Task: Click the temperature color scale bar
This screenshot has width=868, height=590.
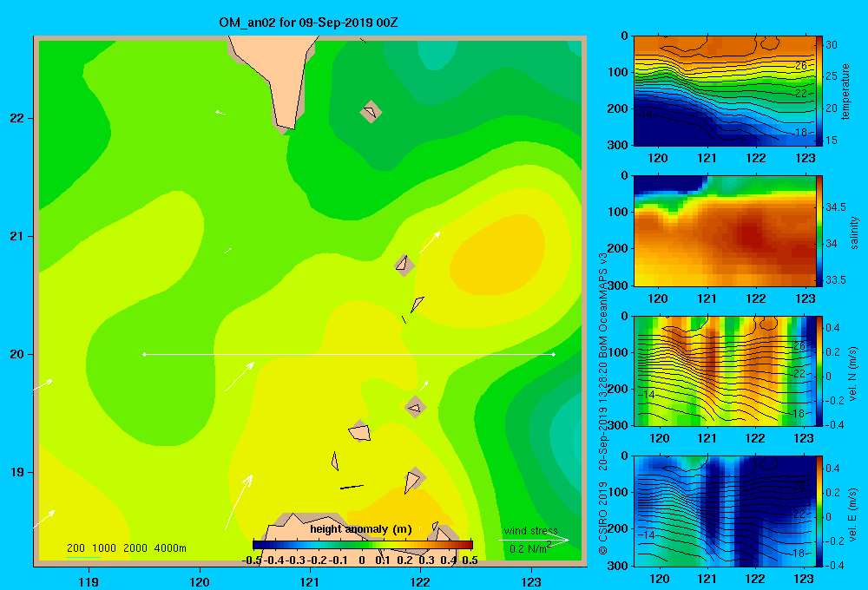Action: tap(819, 91)
